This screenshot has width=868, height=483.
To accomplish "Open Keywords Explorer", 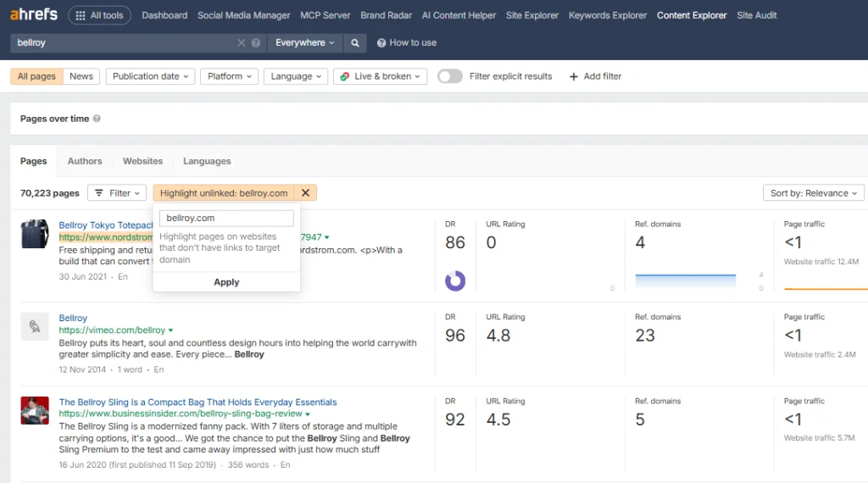I will tap(607, 15).
